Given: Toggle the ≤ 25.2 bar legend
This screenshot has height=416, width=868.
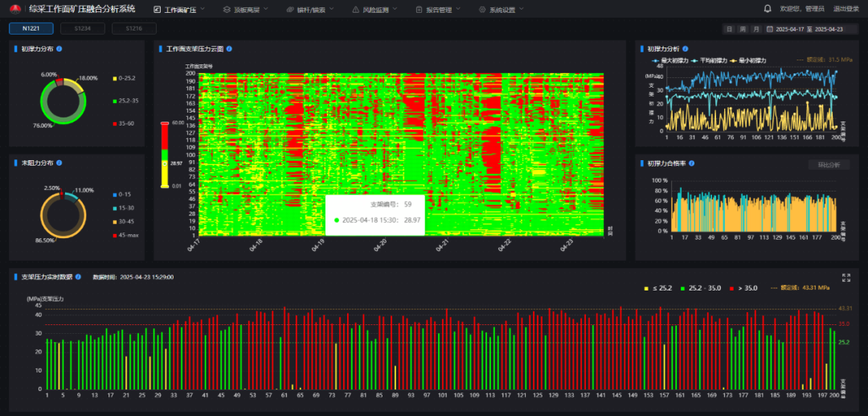Looking at the screenshot, I should [657, 288].
